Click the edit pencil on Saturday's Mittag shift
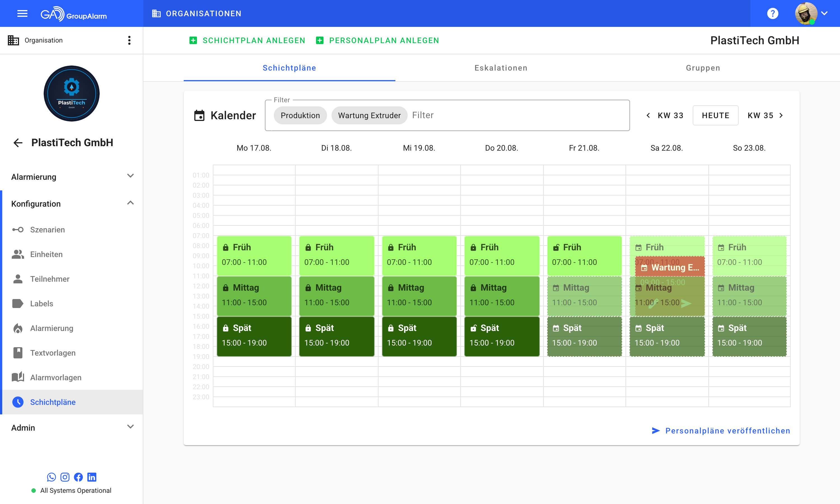The image size is (840, 504). coord(654,303)
